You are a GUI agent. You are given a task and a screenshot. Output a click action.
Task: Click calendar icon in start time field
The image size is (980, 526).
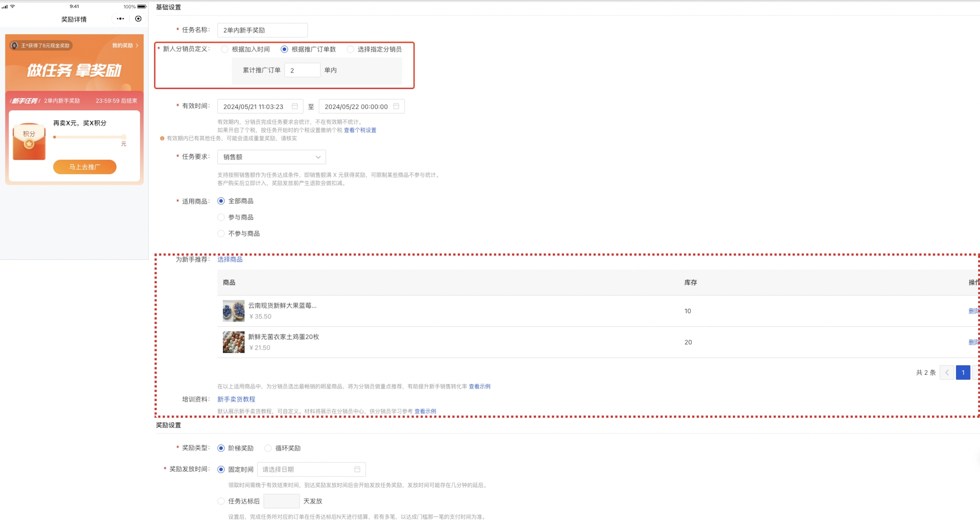295,106
